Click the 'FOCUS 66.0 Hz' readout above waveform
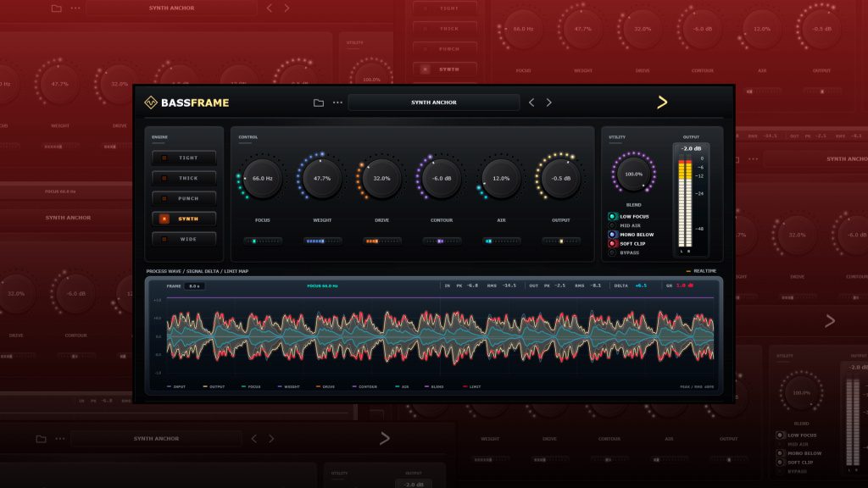 [322, 286]
